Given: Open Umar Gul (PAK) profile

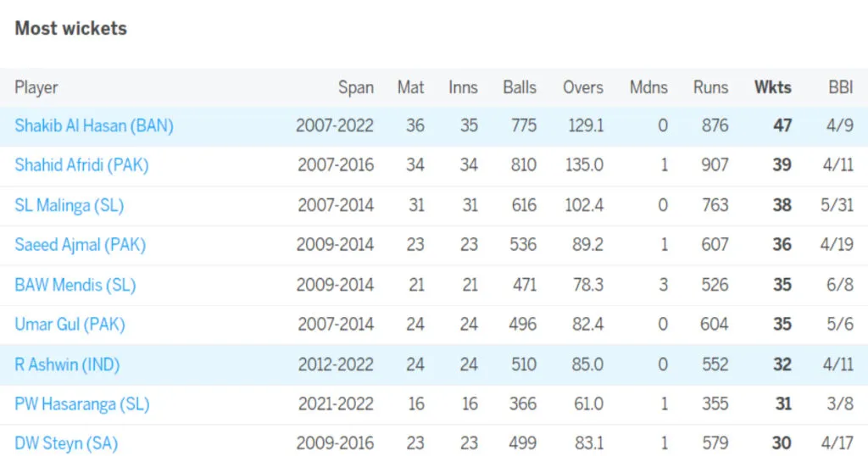Looking at the screenshot, I should click(70, 325).
